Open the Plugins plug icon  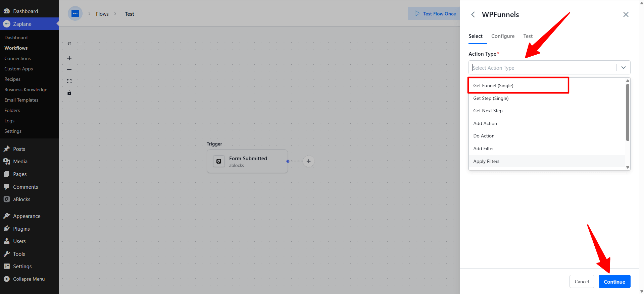click(7, 229)
